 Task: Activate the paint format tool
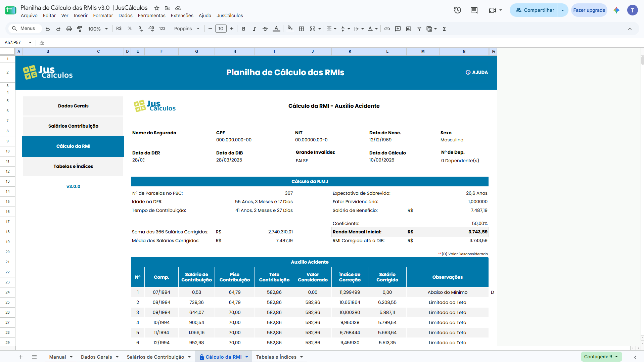(80, 29)
